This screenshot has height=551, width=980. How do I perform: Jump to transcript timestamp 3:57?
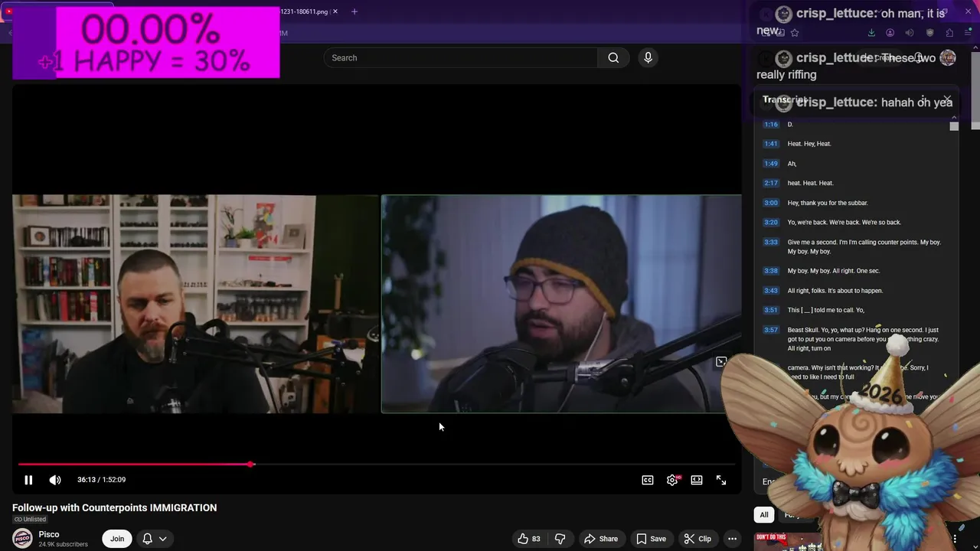coord(771,330)
